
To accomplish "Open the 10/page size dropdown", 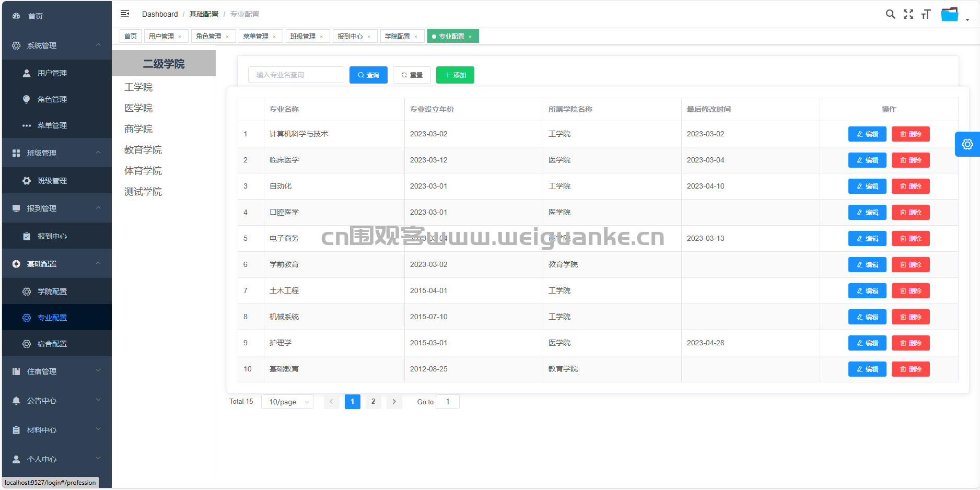I will pyautogui.click(x=287, y=402).
